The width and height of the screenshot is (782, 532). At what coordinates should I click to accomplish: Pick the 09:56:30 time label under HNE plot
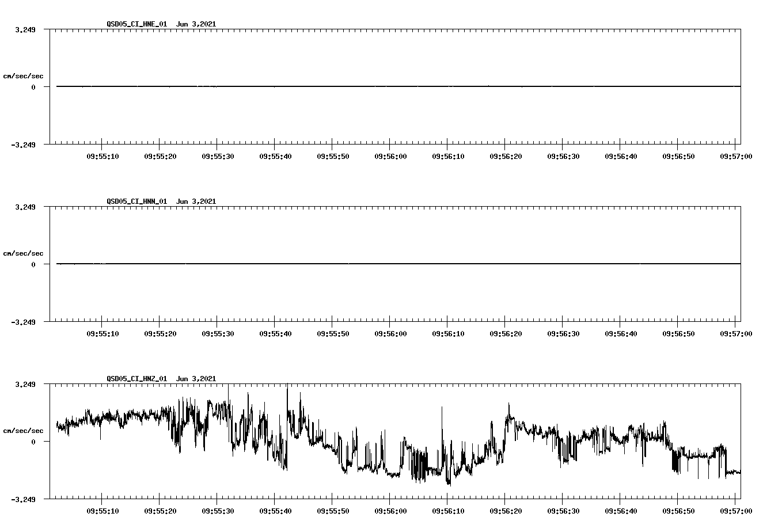563,156
